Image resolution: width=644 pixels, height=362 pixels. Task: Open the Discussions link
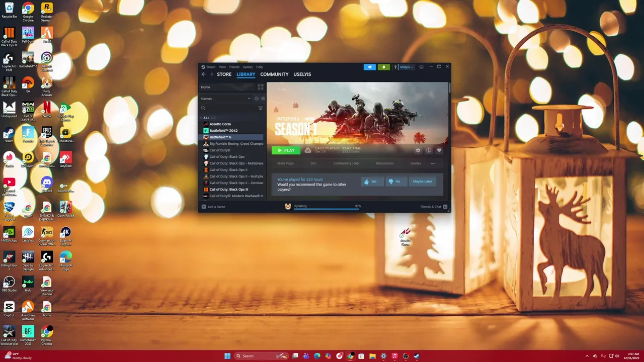(x=384, y=163)
